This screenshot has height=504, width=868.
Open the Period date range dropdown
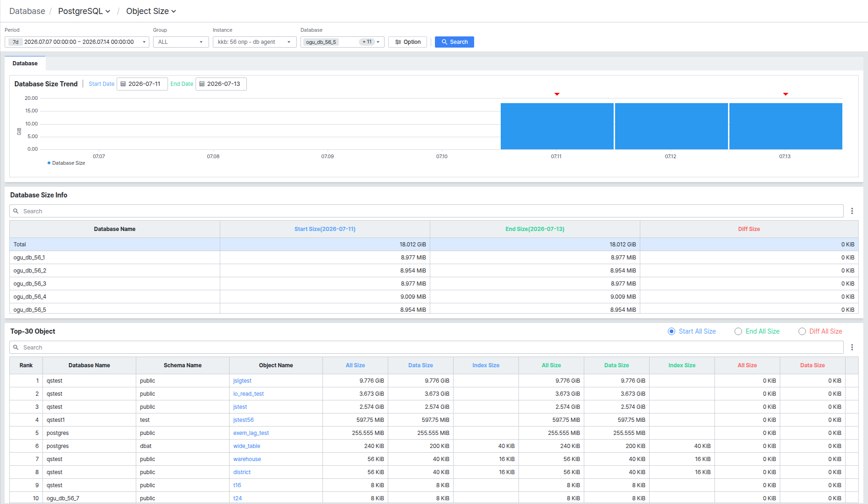[77, 42]
